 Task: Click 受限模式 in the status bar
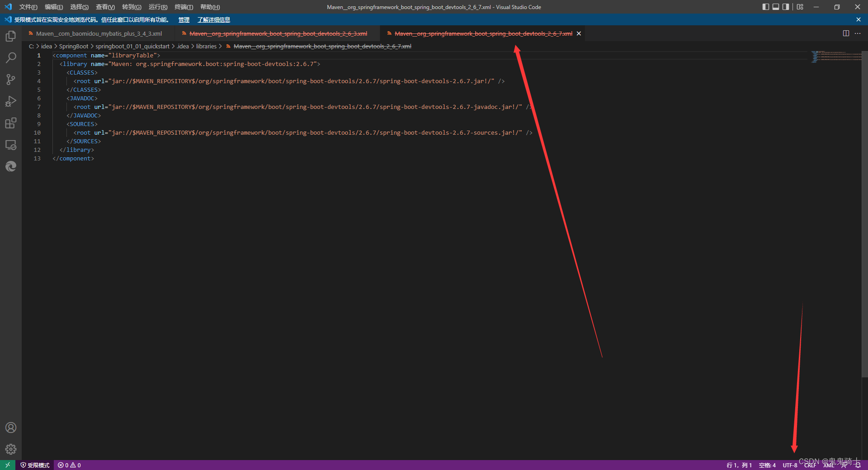35,465
